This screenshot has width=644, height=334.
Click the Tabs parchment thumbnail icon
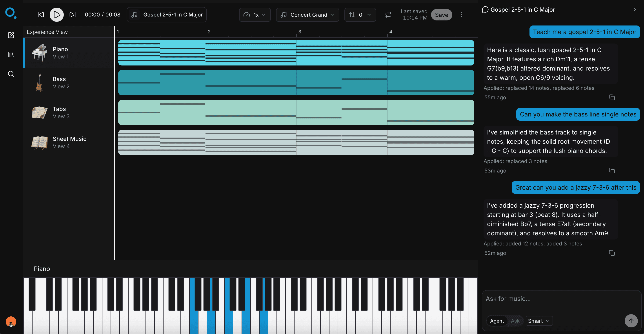40,113
